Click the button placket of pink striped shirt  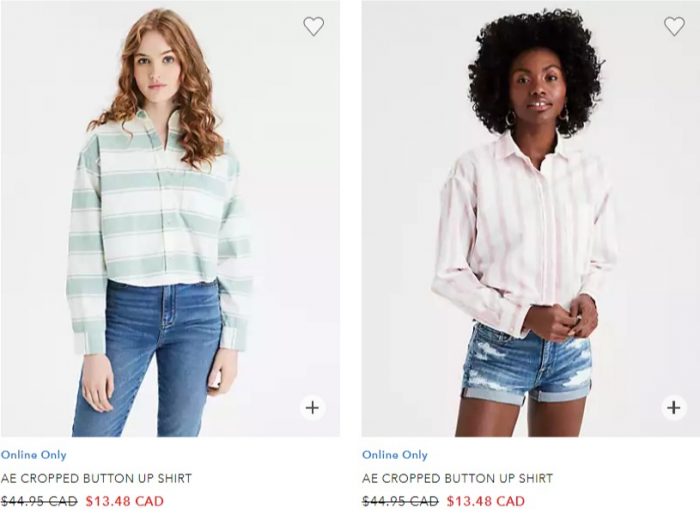point(541,223)
